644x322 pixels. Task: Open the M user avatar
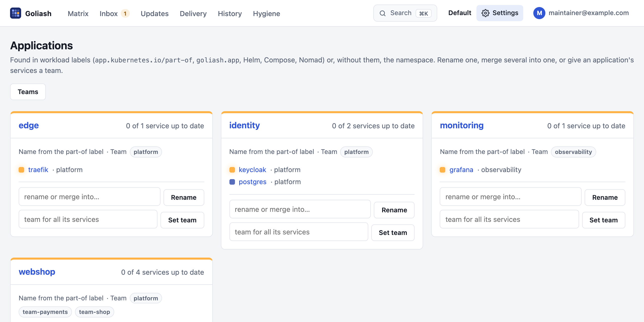(539, 13)
